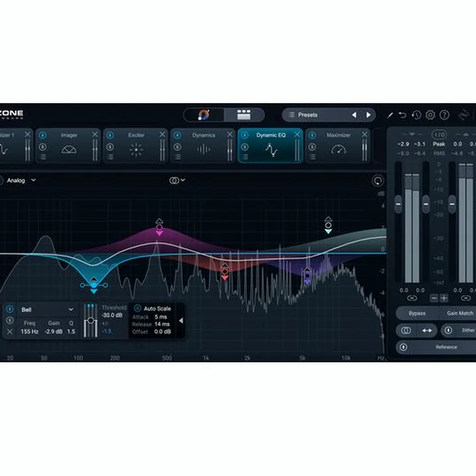The width and height of the screenshot is (476, 476).
Task: Open the Imager module preset list
Action: 43,157
